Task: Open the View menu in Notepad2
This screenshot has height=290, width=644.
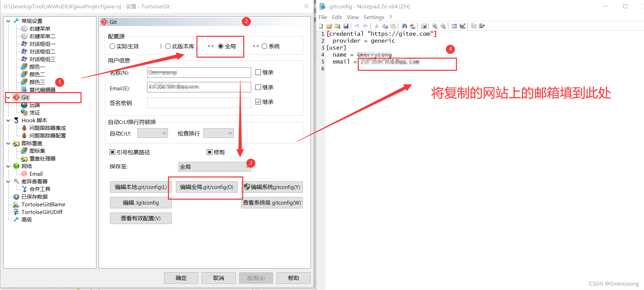Action: 353,17
